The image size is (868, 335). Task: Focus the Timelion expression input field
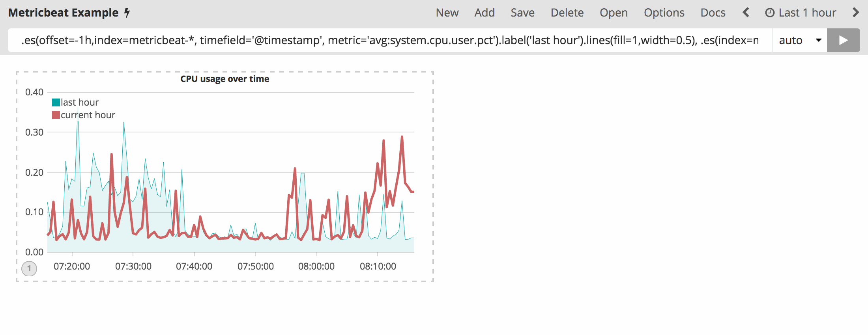(390, 40)
